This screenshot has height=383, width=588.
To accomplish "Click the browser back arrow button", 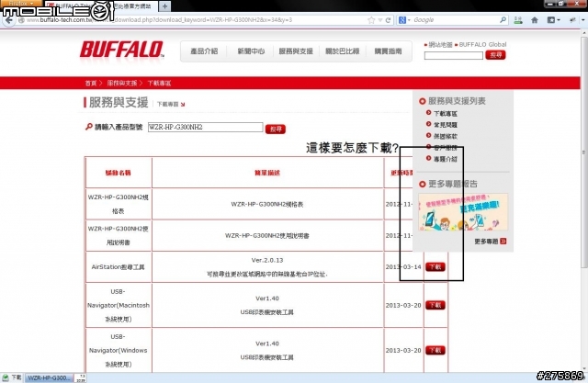I will point(8,20).
